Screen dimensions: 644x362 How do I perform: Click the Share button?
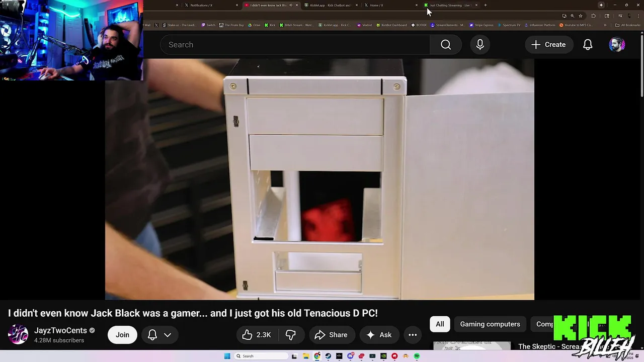[x=331, y=335]
